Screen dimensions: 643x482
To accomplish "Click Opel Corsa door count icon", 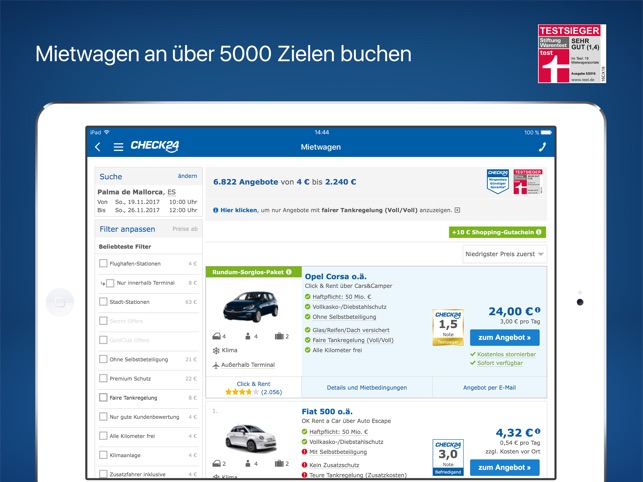I will click(217, 336).
